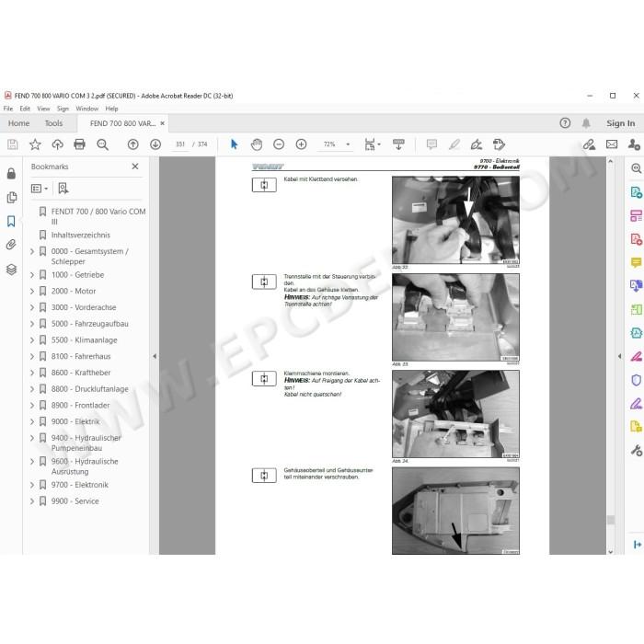The image size is (644, 644).
Task: Open the Sign menu
Action: click(63, 109)
